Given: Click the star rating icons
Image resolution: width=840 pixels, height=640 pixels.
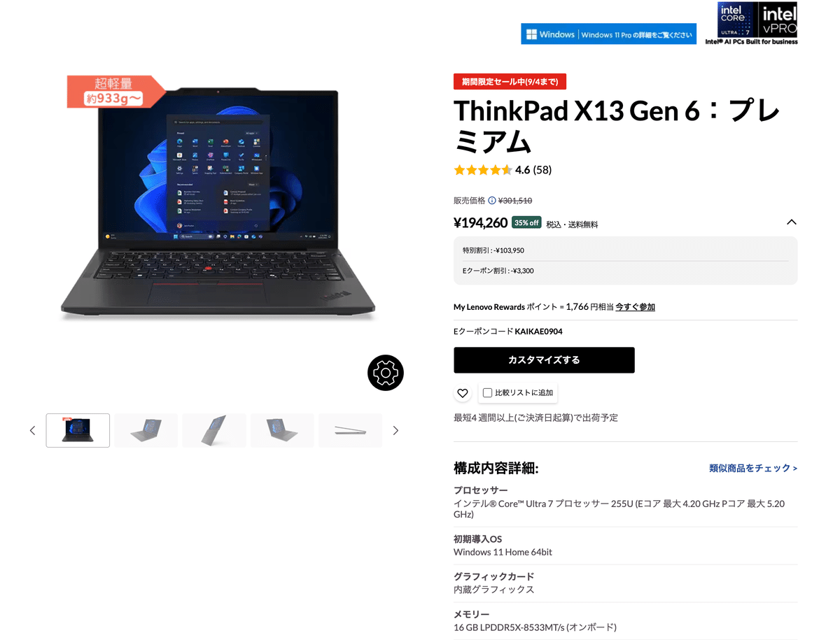Looking at the screenshot, I should click(x=482, y=170).
